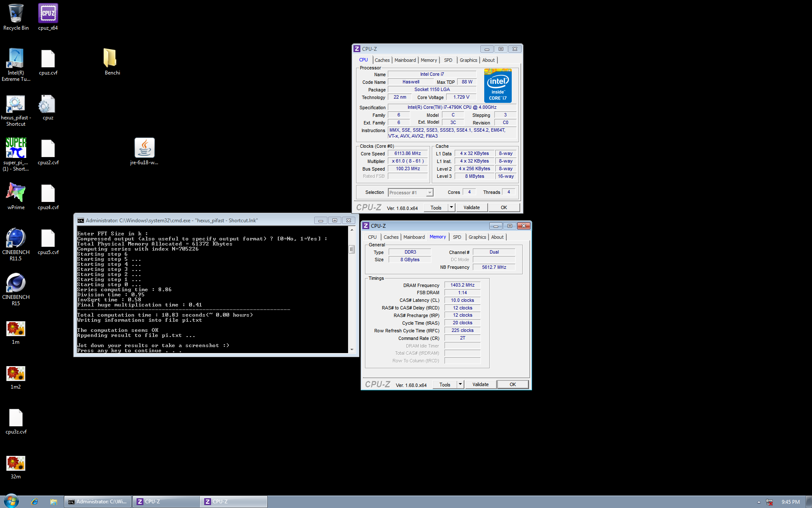Click OK in upper CPU-Z window

[x=504, y=207]
